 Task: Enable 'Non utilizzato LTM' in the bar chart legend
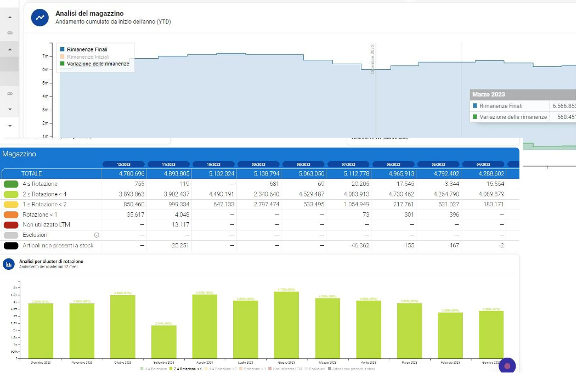(x=285, y=369)
